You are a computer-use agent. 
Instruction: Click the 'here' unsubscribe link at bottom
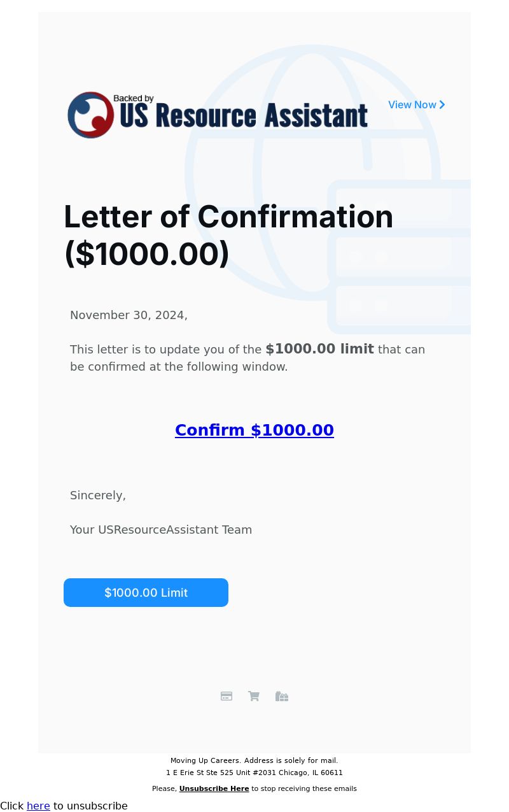[38, 806]
